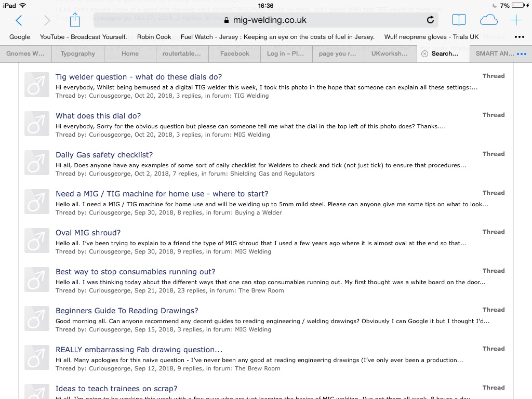This screenshot has width=532, height=399.
Task: Open thread Oval MIG shroud?
Action: (x=88, y=233)
